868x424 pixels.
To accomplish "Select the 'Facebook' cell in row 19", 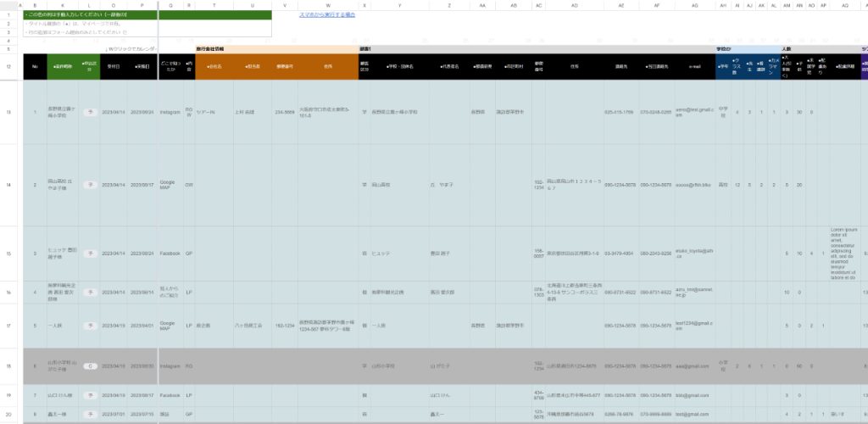I will point(171,395).
